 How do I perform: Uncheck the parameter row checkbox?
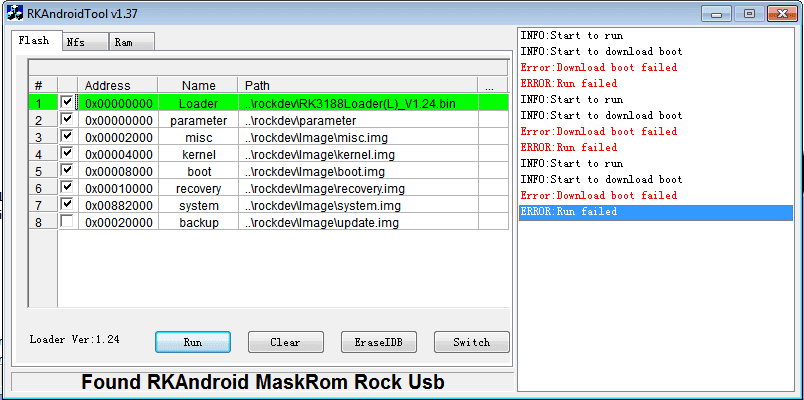pos(67,119)
